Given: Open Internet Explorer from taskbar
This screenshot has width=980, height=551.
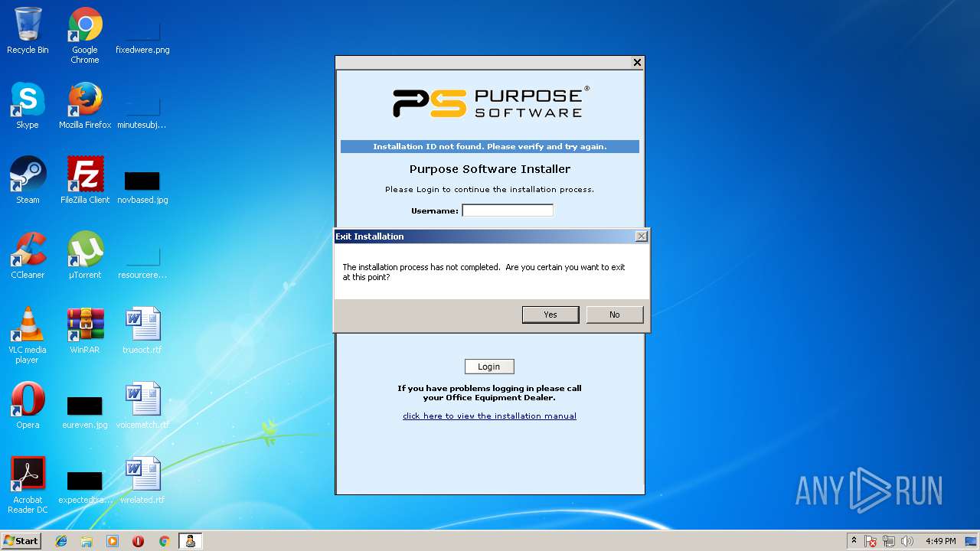Looking at the screenshot, I should coord(61,541).
